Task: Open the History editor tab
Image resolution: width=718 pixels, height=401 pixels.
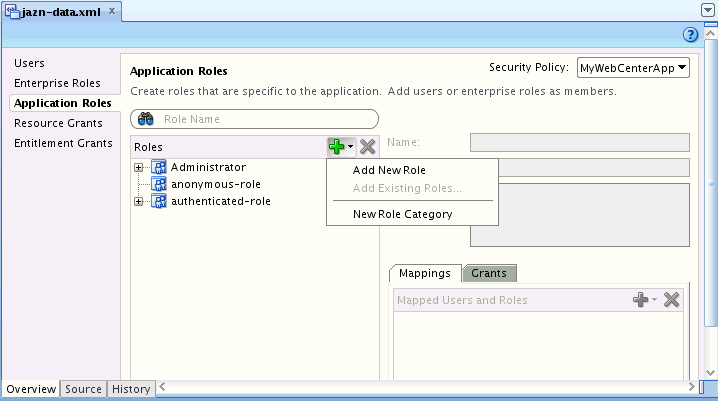Action: tap(131, 389)
